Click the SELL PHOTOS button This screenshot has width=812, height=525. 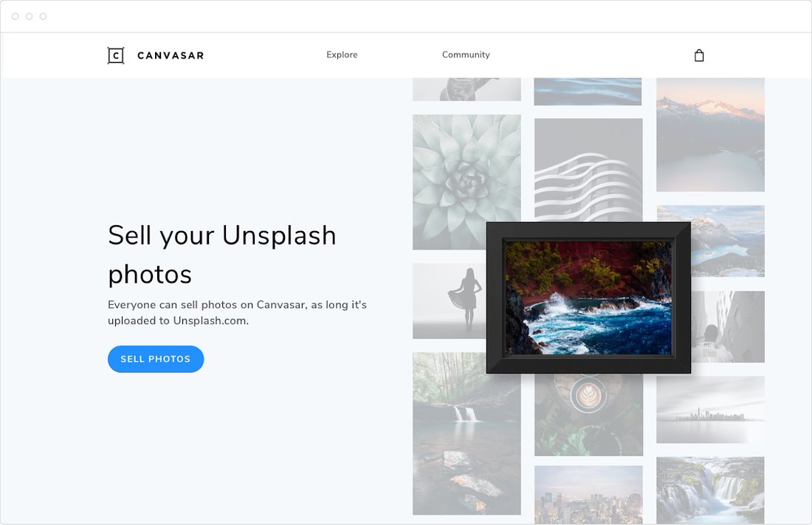156,359
